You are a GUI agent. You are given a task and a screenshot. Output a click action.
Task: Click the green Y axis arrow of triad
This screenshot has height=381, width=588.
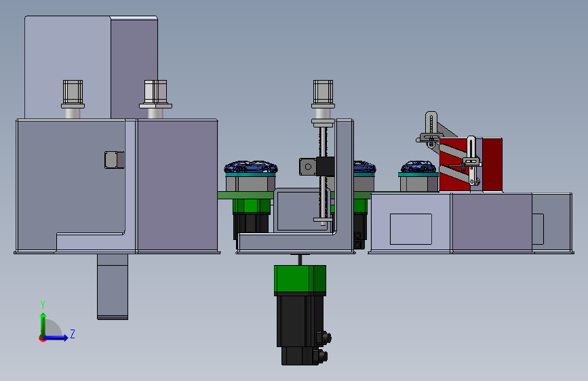tap(43, 324)
